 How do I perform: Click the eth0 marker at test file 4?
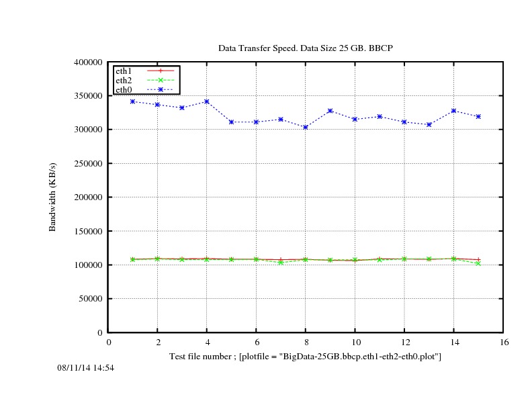point(207,101)
